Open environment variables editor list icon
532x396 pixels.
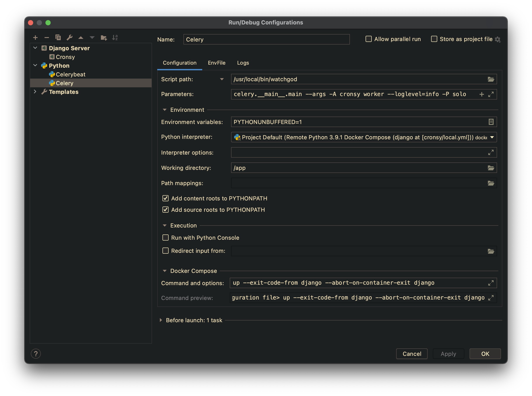tap(491, 122)
